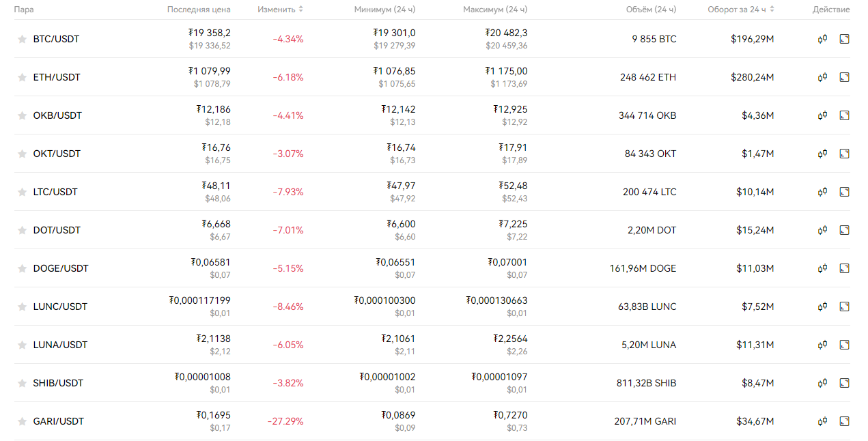The width and height of the screenshot is (868, 441).
Task: Star the GARI/USDT pair
Action: tap(22, 422)
